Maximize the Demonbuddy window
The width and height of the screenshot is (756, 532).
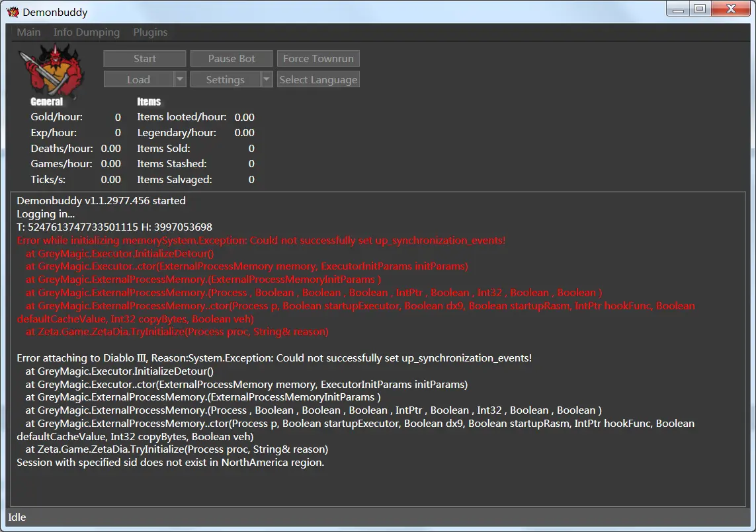pos(699,9)
